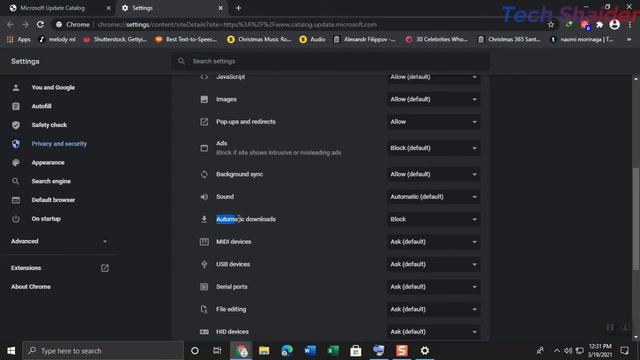Focus the Search settings field

tap(331, 61)
